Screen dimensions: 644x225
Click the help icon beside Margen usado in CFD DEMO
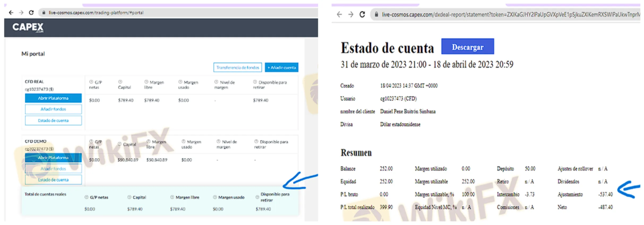click(183, 141)
